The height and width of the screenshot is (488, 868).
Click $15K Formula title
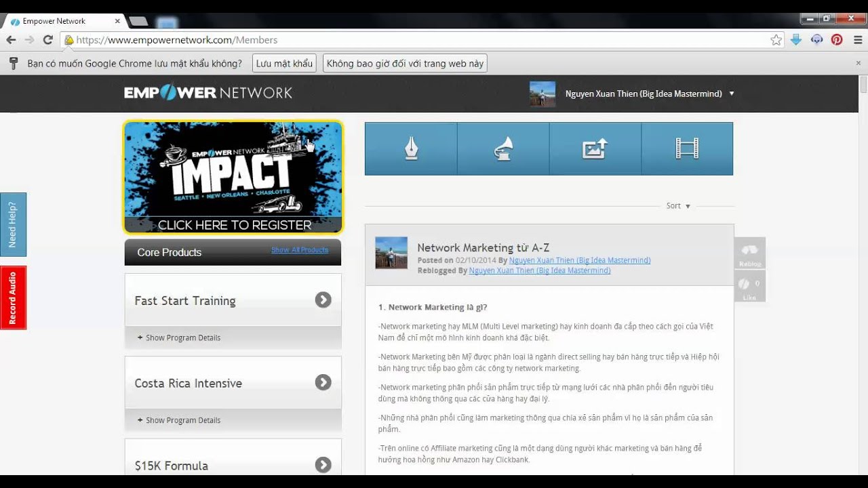pos(172,466)
